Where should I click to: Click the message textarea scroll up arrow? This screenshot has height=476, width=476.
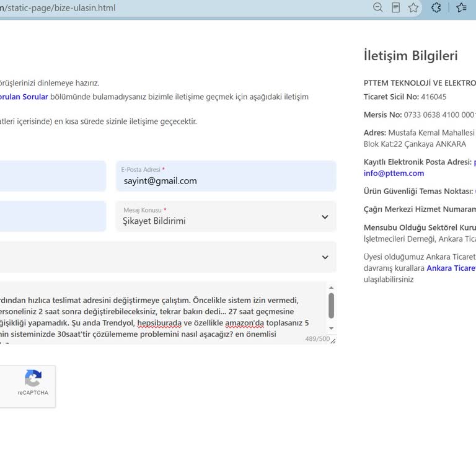(x=331, y=288)
